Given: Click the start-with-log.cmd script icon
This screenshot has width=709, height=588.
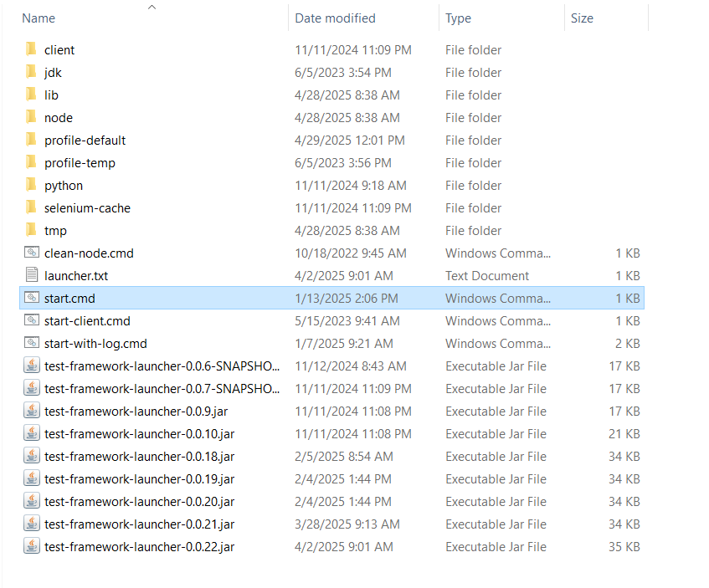Looking at the screenshot, I should (32, 343).
